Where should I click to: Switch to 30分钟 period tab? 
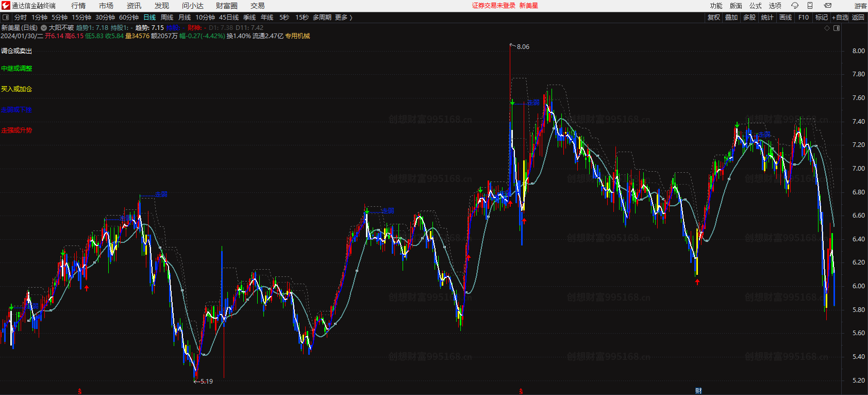click(105, 18)
